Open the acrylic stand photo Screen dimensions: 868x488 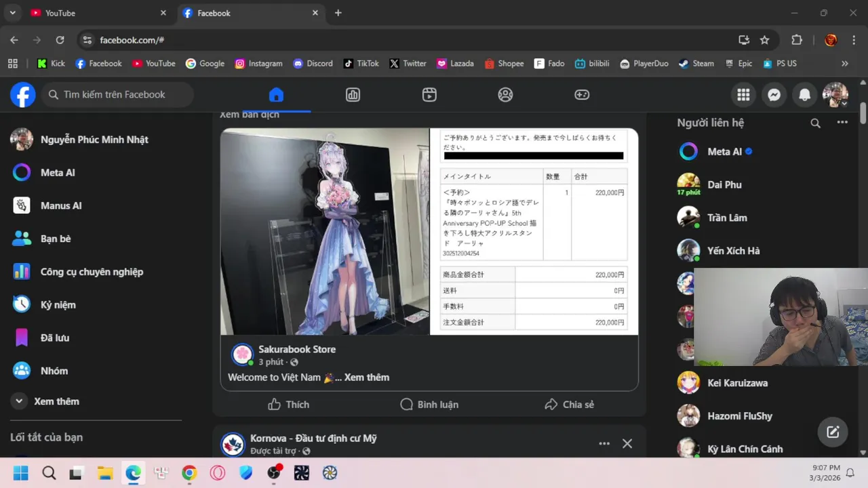pos(325,231)
